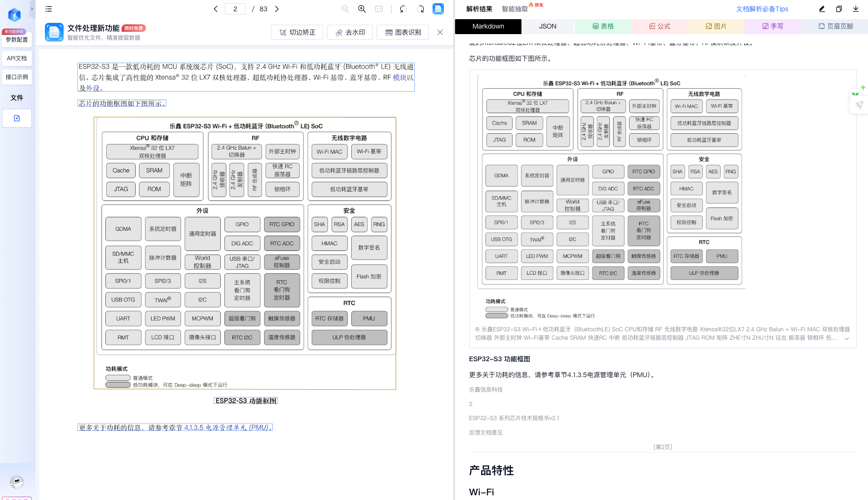This screenshot has width=868, height=500.
Task: Click the page number input field
Action: coord(235,9)
